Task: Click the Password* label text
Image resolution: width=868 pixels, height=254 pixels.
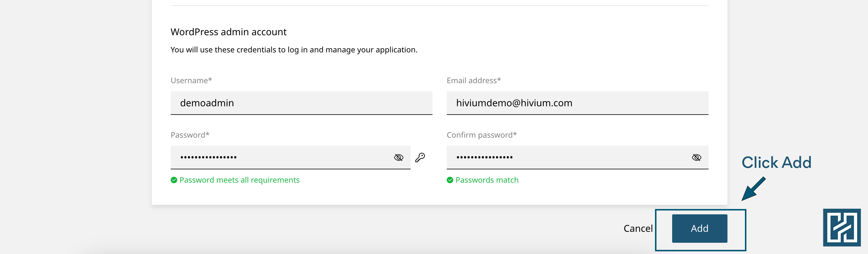Action: (x=190, y=135)
